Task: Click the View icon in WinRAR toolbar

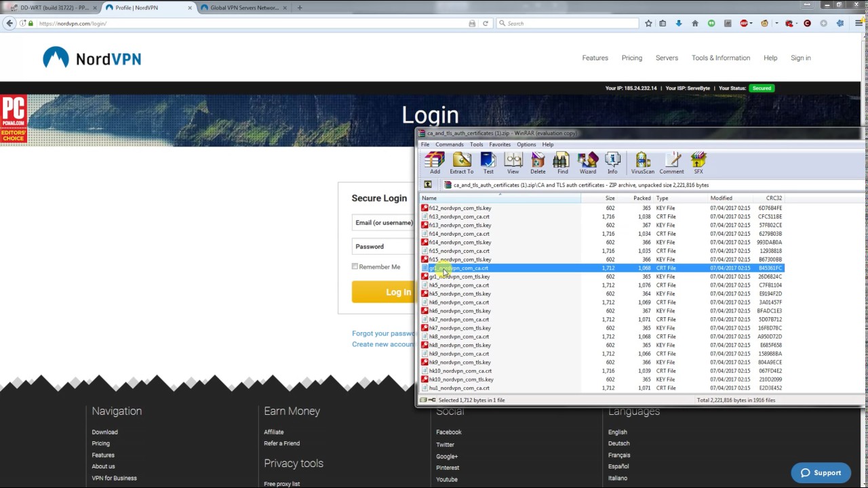Action: coord(513,163)
